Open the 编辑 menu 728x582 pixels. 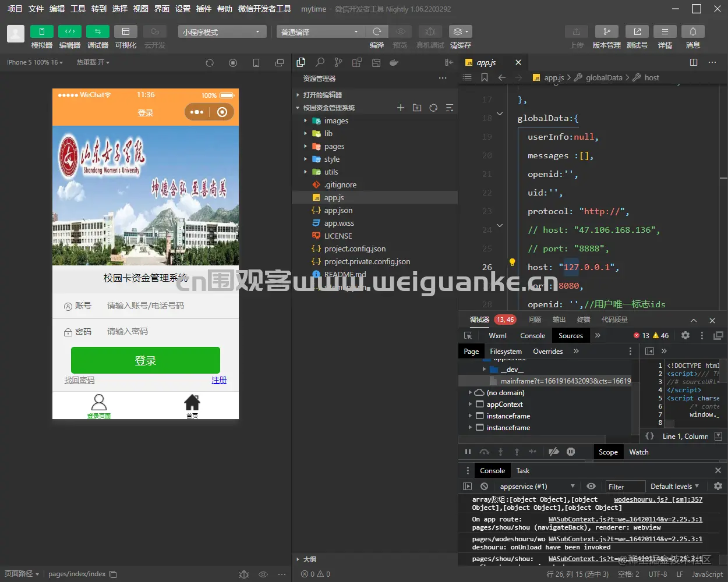57,9
